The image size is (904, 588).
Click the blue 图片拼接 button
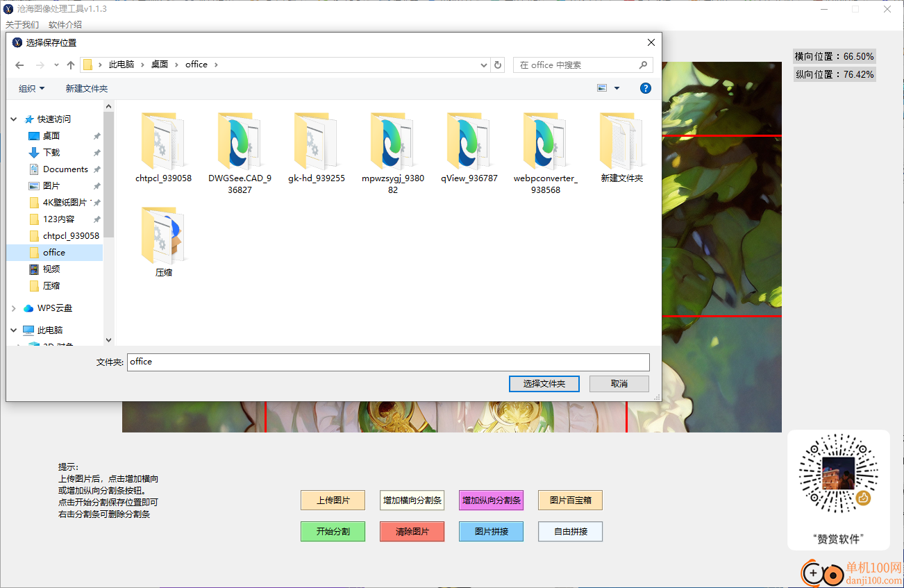pyautogui.click(x=492, y=532)
